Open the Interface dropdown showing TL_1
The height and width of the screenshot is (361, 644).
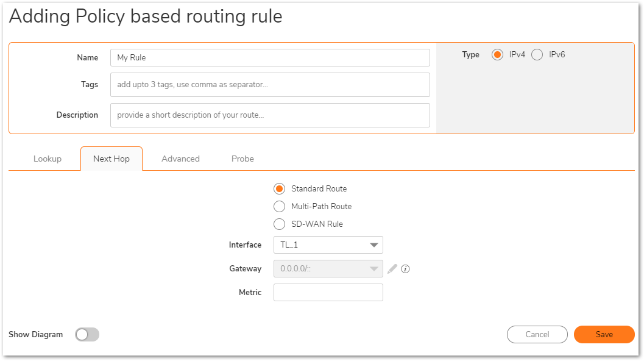pyautogui.click(x=328, y=245)
